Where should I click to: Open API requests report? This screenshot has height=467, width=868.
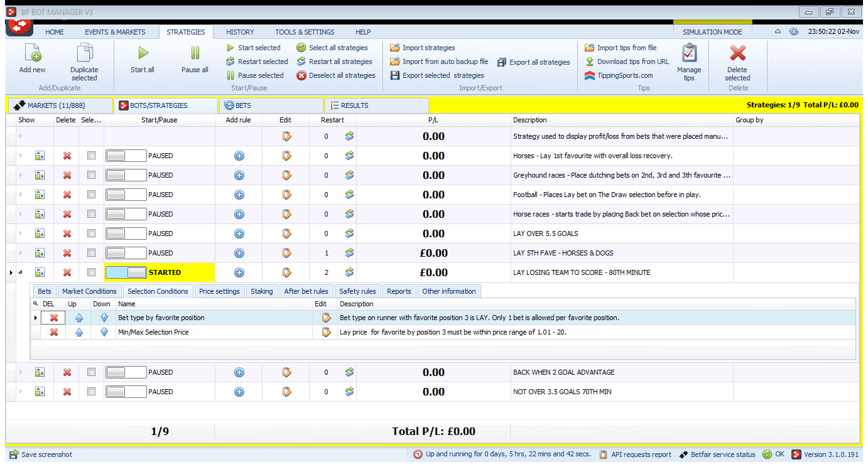coord(635,454)
